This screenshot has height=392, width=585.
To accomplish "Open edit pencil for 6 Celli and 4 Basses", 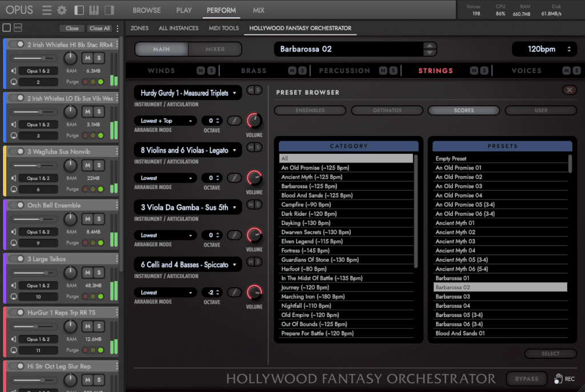I will [x=234, y=293].
